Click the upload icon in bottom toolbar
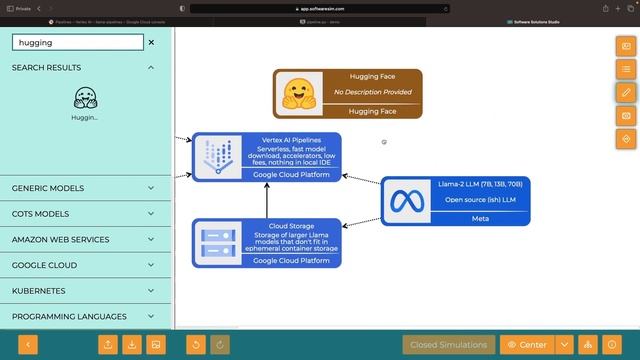This screenshot has height=360, width=640. 108,345
